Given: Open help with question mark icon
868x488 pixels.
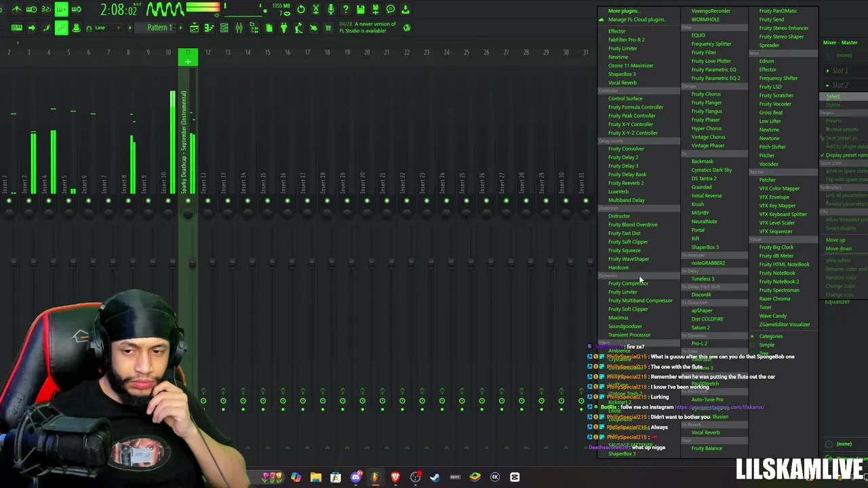Looking at the screenshot, I should [346, 9].
